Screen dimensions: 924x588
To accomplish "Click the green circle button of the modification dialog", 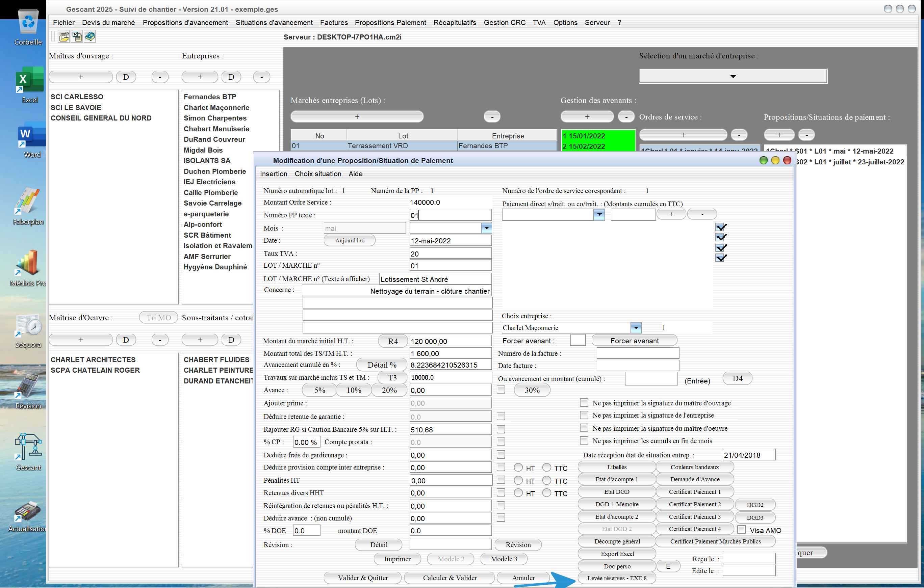I will point(763,160).
